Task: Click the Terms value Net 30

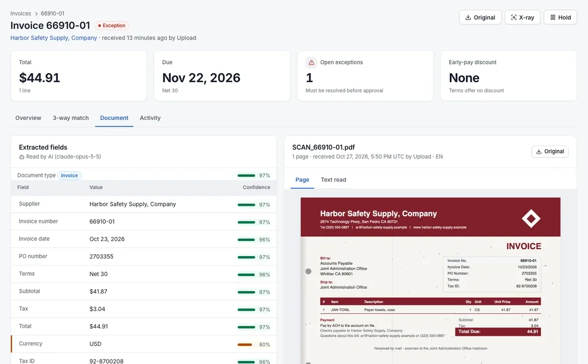Action: coord(98,274)
